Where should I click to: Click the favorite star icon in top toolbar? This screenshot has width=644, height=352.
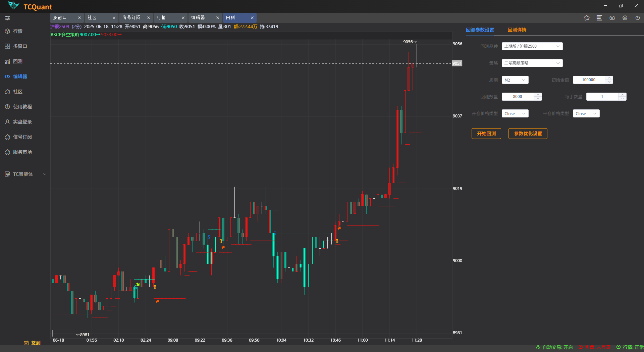(x=586, y=18)
